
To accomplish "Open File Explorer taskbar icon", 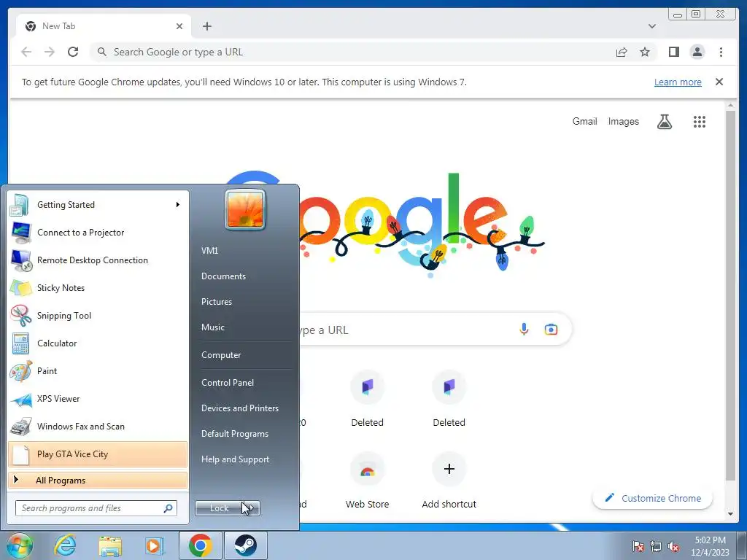I will (110, 545).
